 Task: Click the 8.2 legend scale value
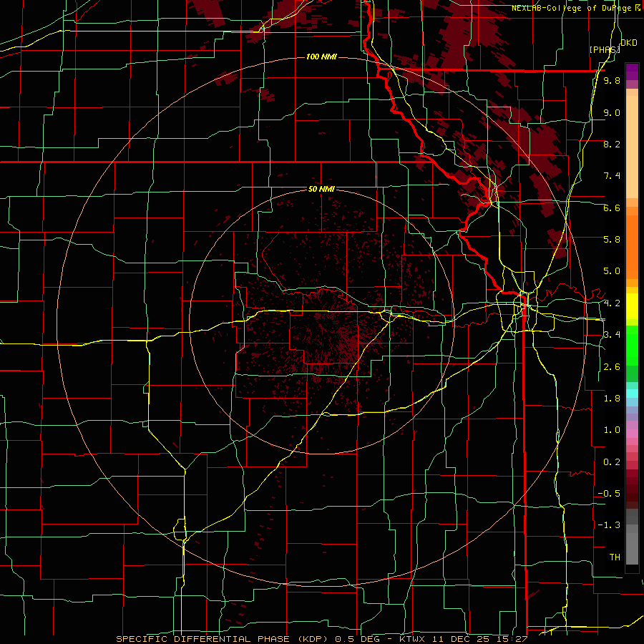(612, 145)
